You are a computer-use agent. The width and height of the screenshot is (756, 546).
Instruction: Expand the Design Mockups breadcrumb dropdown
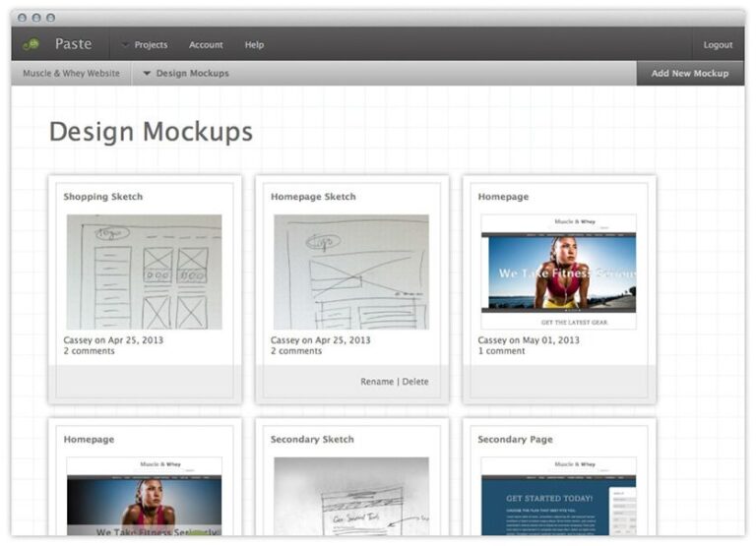point(186,73)
